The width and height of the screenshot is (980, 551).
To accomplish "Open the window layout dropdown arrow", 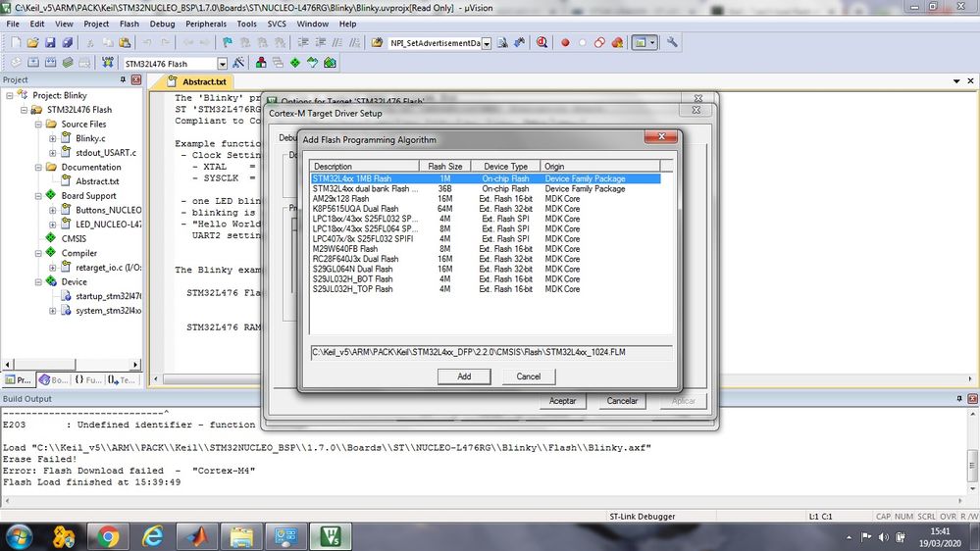I will coord(652,42).
